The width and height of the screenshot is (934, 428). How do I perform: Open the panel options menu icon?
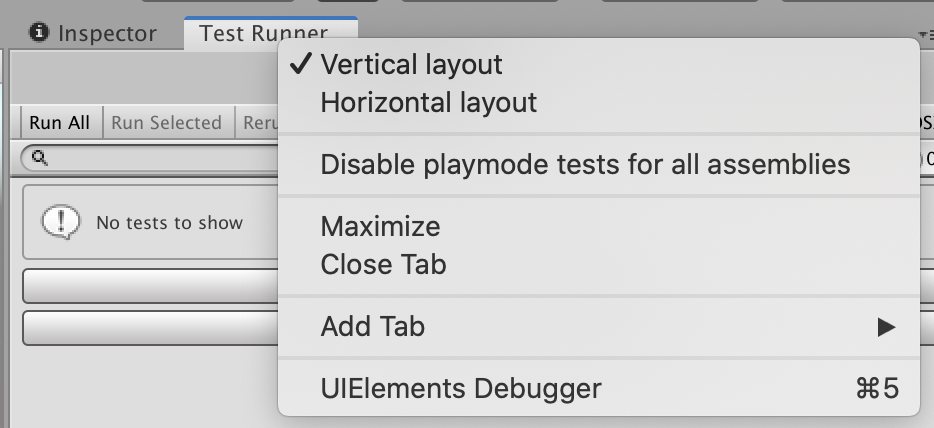pos(924,34)
